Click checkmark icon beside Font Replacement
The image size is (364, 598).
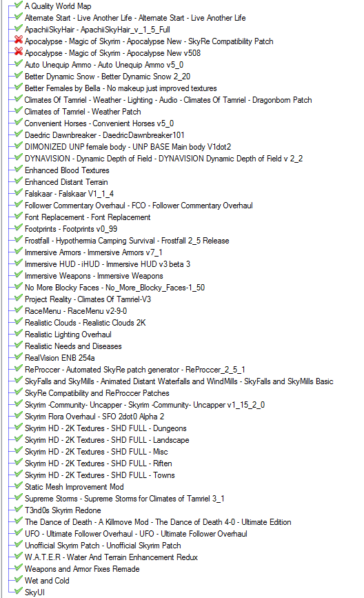[x=19, y=217]
